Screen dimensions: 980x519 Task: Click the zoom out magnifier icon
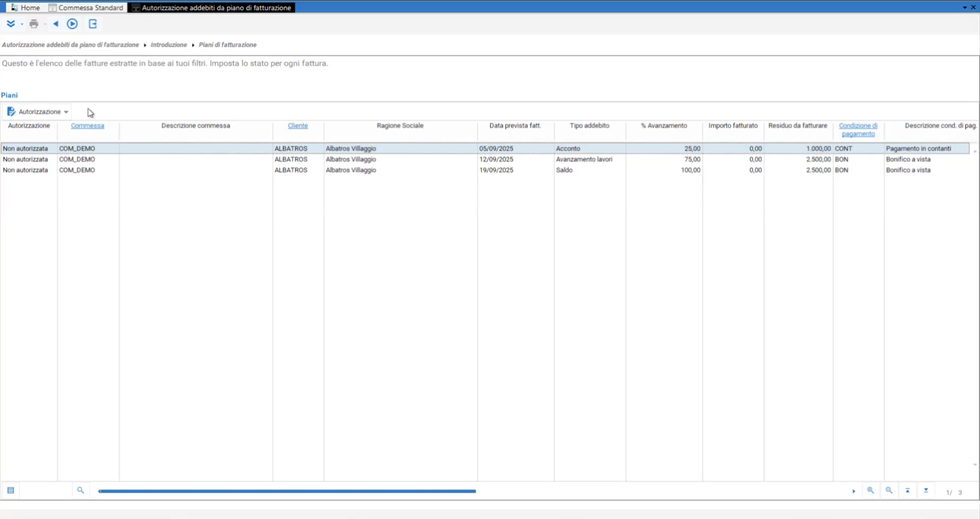pos(889,490)
